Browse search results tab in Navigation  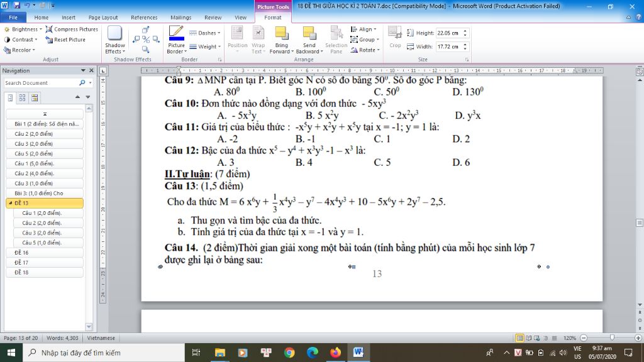[35, 97]
